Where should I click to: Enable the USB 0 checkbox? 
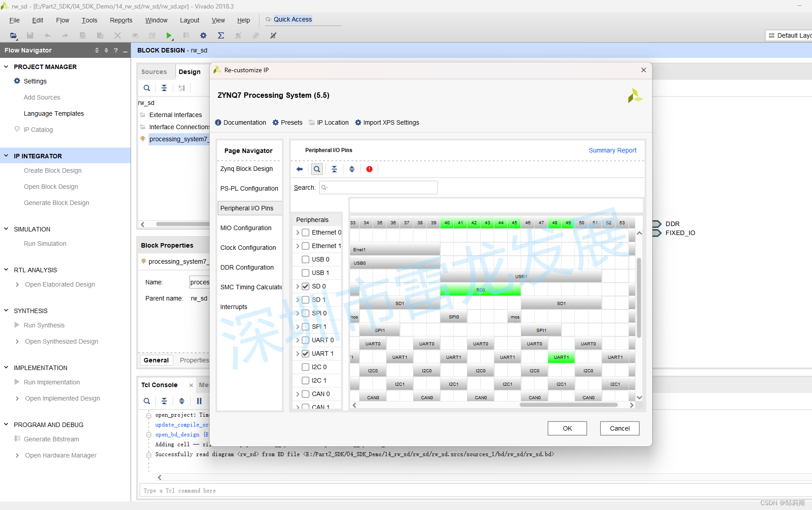[306, 259]
